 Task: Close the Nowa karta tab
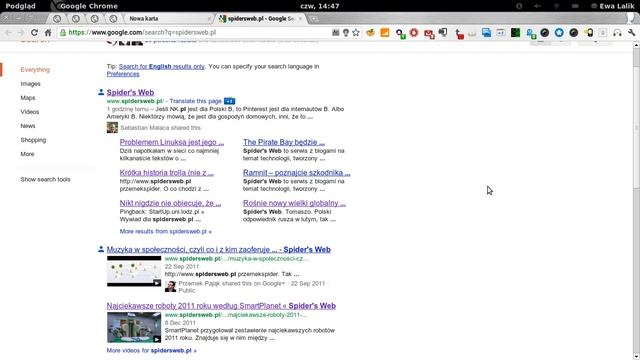(x=209, y=19)
